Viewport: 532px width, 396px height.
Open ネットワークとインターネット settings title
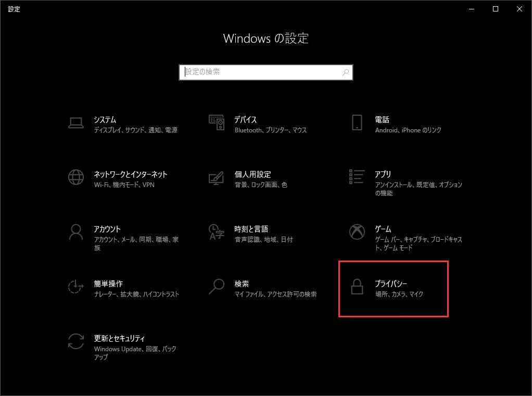pos(131,174)
